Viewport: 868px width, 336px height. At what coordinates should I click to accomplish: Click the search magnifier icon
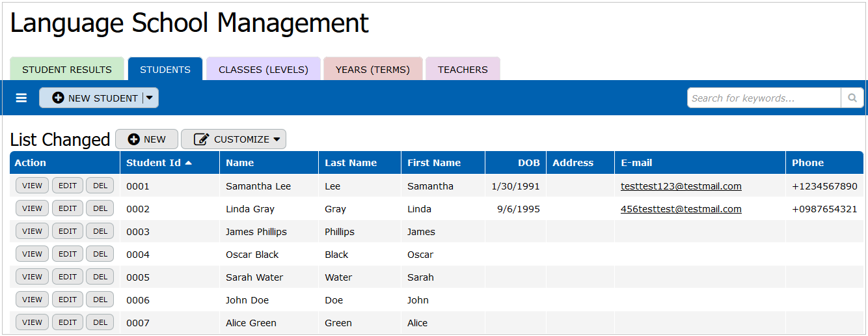tap(852, 98)
